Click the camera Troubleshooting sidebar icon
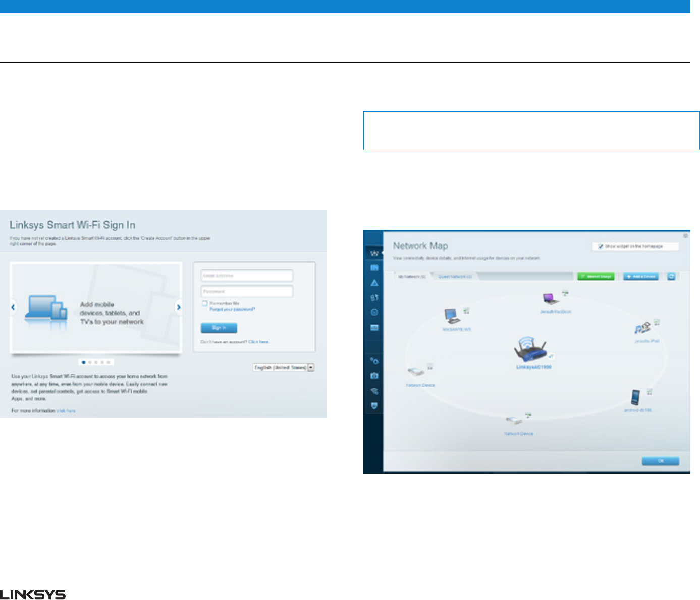This screenshot has height=600, width=700. coord(374,376)
